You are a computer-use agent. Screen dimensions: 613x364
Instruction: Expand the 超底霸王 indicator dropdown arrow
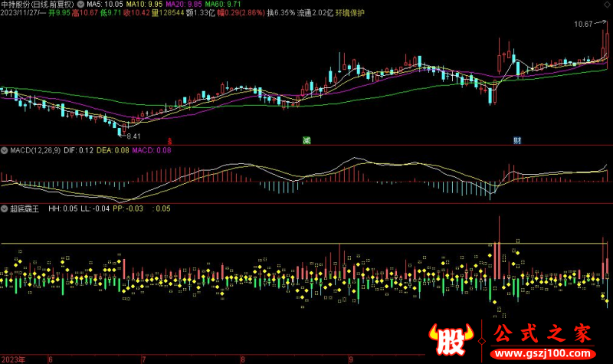(4, 208)
